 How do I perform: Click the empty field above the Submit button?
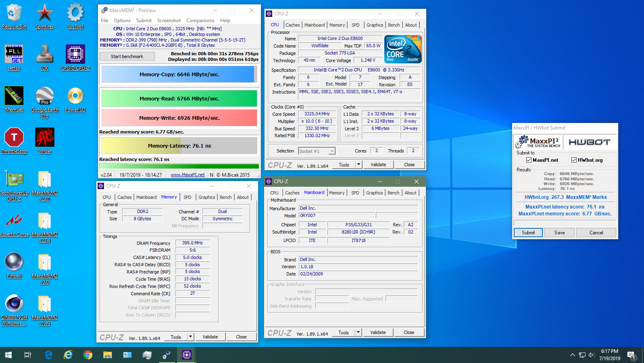coord(565,223)
